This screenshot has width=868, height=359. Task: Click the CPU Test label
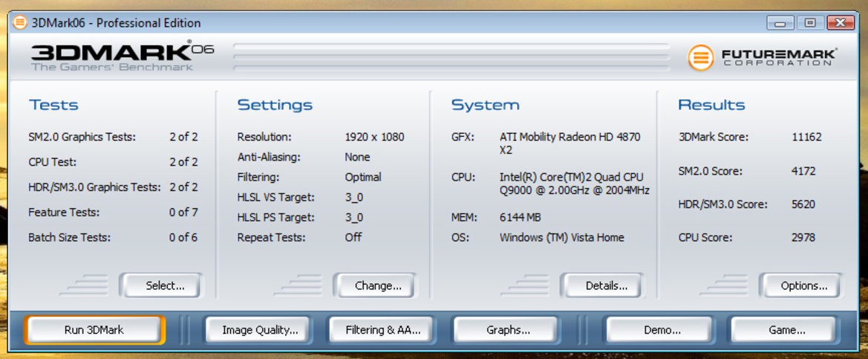(x=52, y=162)
